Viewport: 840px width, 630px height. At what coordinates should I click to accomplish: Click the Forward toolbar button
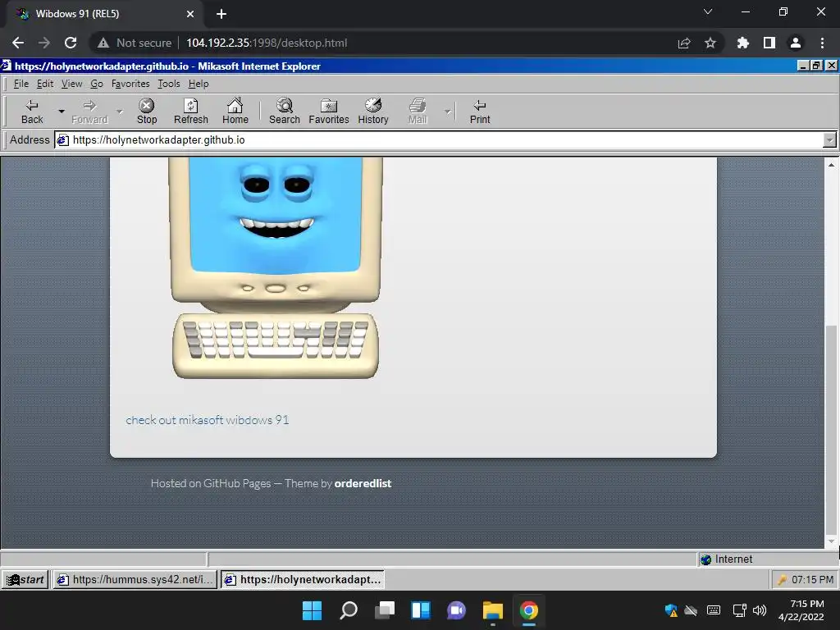click(x=89, y=112)
